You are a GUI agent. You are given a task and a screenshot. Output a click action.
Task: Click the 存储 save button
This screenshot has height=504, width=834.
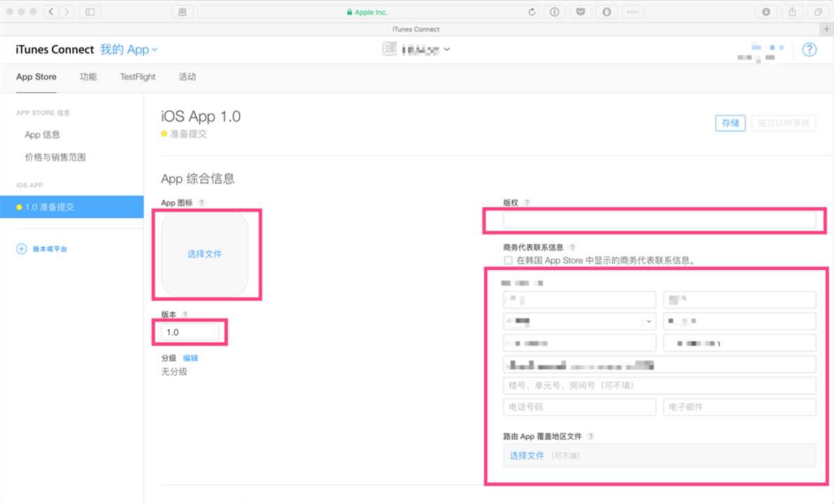coord(730,123)
